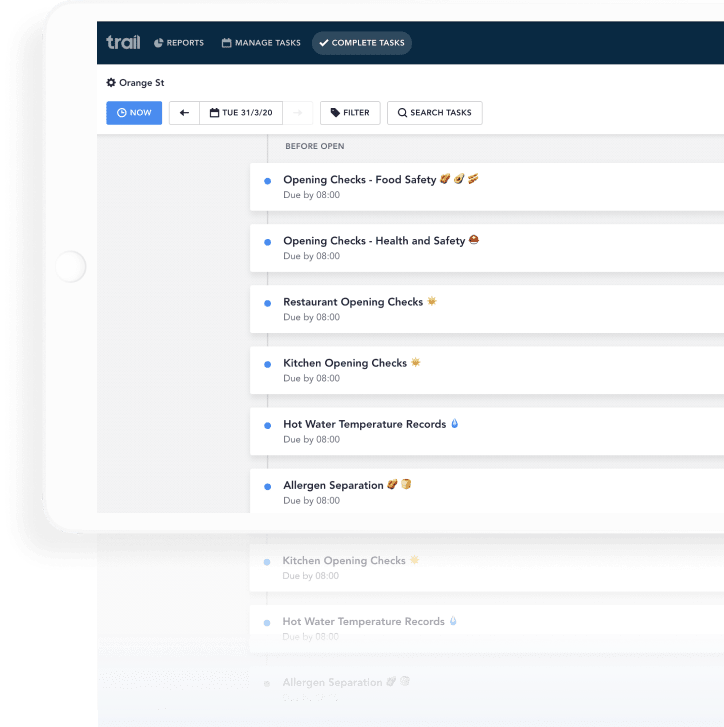Open Opening Checks - Food Safety task
724x727 pixels.
[487, 187]
